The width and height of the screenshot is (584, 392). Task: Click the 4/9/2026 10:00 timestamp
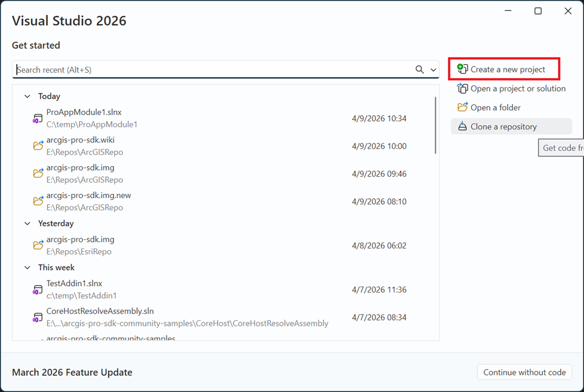pyautogui.click(x=379, y=146)
